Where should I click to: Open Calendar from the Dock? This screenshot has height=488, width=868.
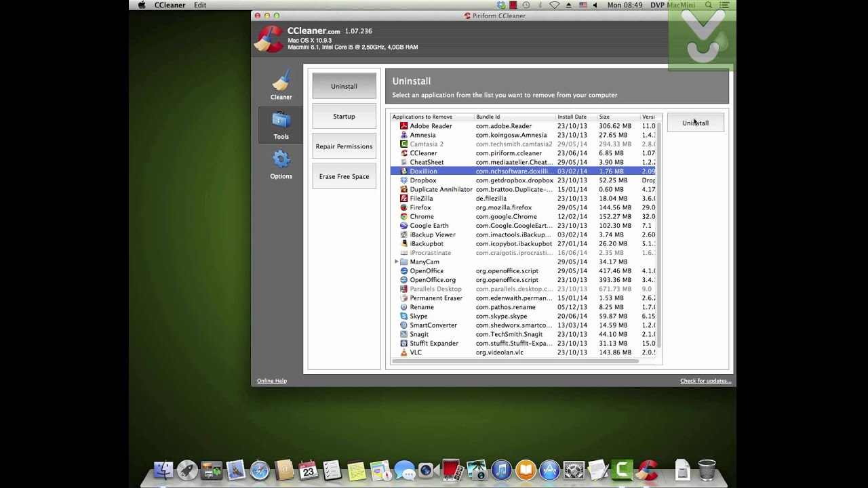(x=308, y=470)
